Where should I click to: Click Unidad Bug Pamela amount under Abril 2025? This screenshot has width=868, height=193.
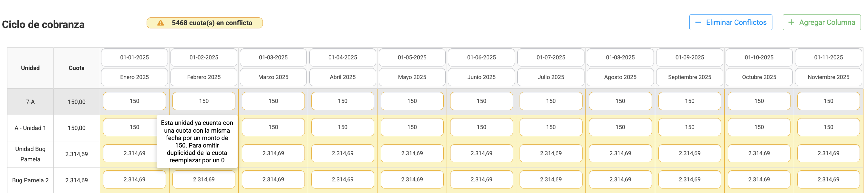343,153
